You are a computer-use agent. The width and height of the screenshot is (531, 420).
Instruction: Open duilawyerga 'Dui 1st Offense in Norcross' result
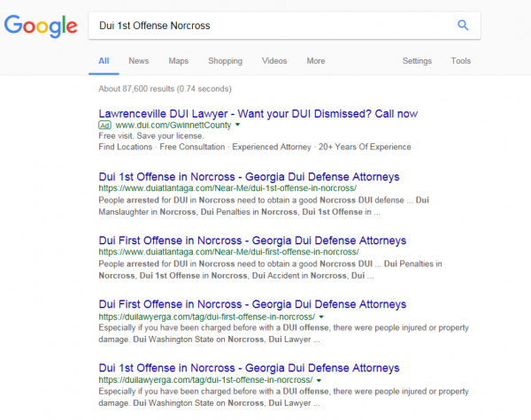click(x=249, y=368)
